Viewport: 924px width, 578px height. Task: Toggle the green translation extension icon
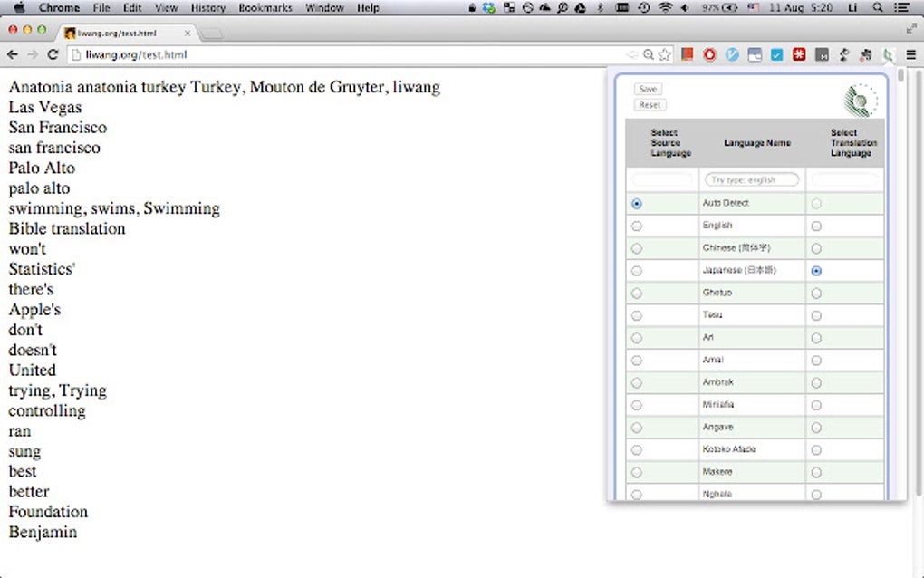pos(888,54)
